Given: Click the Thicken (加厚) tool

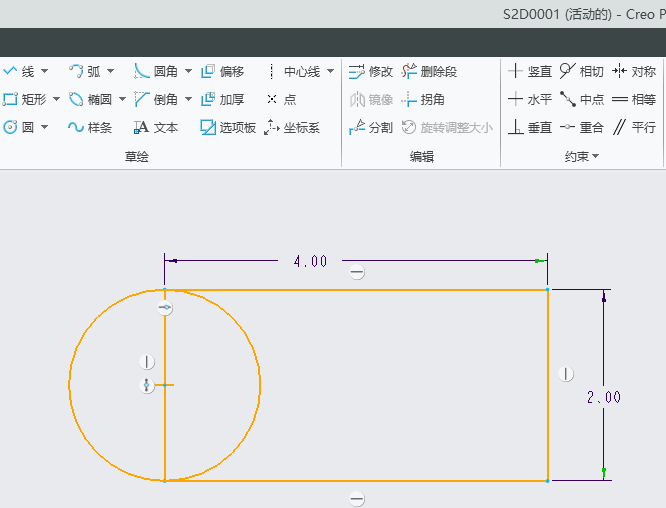Looking at the screenshot, I should pyautogui.click(x=222, y=99).
